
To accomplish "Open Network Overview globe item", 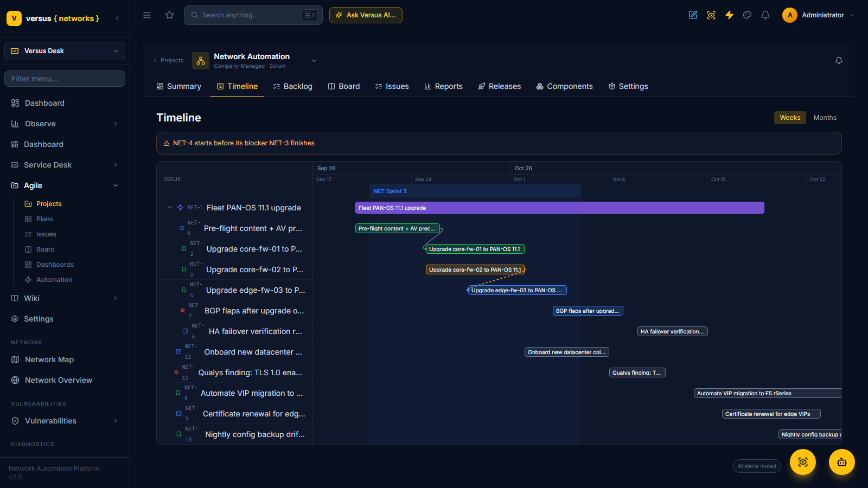I will point(65,380).
